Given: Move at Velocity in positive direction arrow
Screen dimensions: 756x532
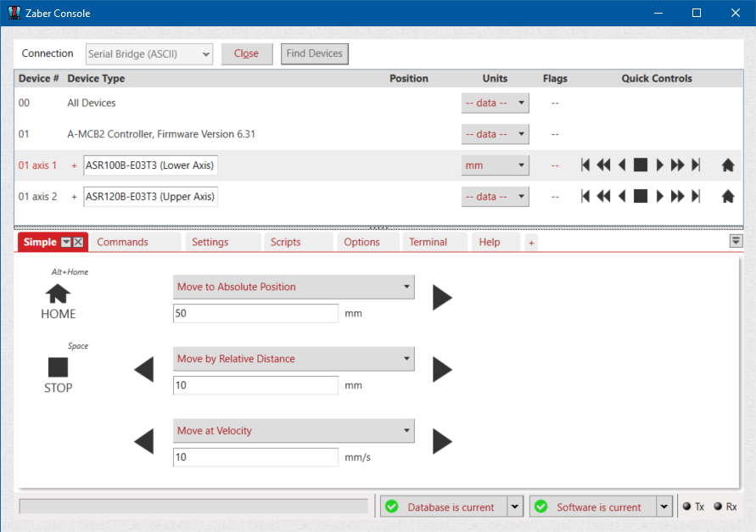Looking at the screenshot, I should tap(442, 441).
